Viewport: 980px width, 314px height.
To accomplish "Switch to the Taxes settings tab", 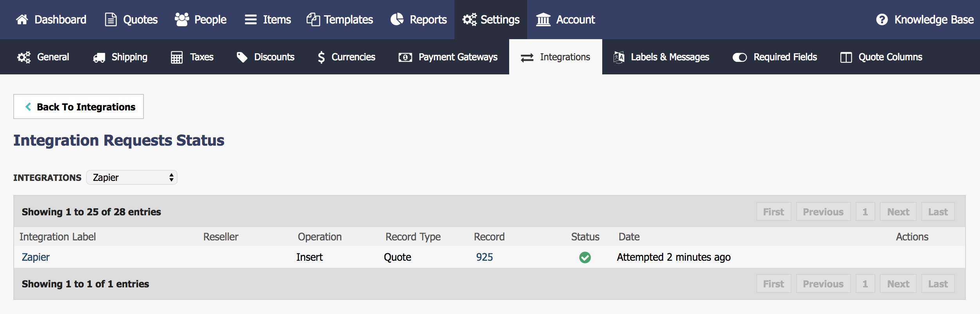I will (192, 57).
